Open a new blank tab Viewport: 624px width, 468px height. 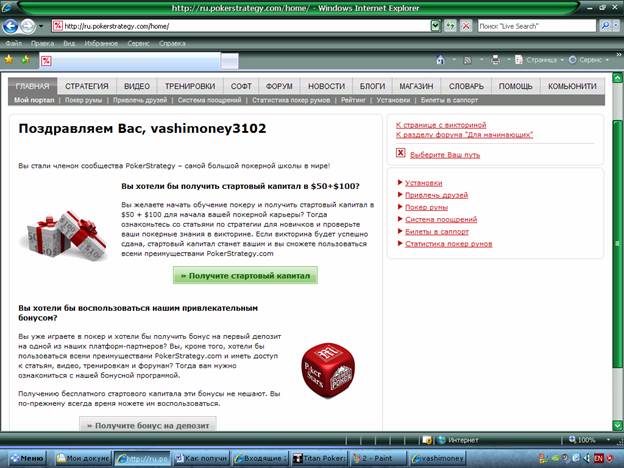coord(230,61)
